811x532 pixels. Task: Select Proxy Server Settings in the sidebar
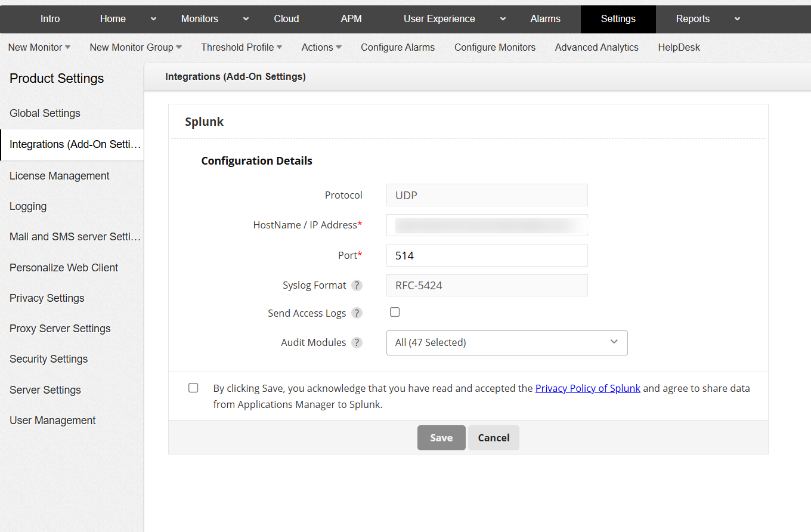coord(60,328)
